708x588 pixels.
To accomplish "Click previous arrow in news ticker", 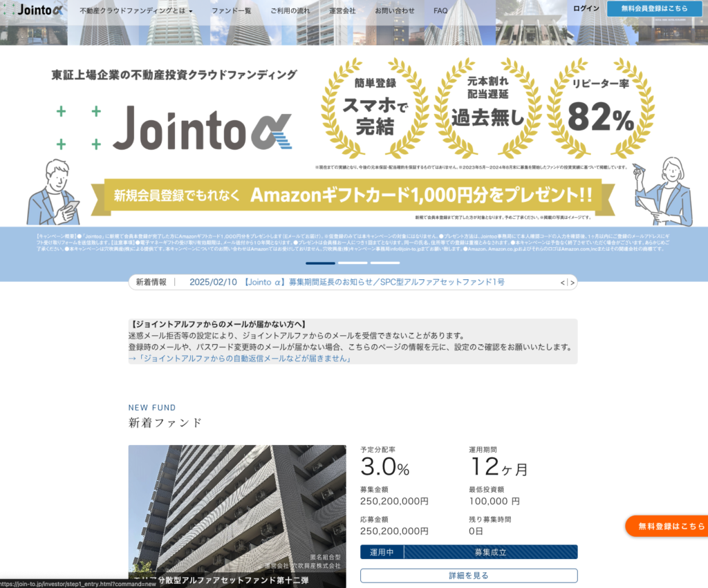I will (563, 283).
